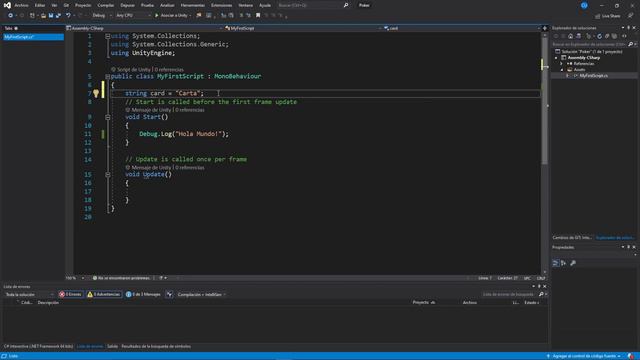Click the editor vertical scrollbar thumb
This screenshot has width=640, height=360.
pyautogui.click(x=544, y=101)
